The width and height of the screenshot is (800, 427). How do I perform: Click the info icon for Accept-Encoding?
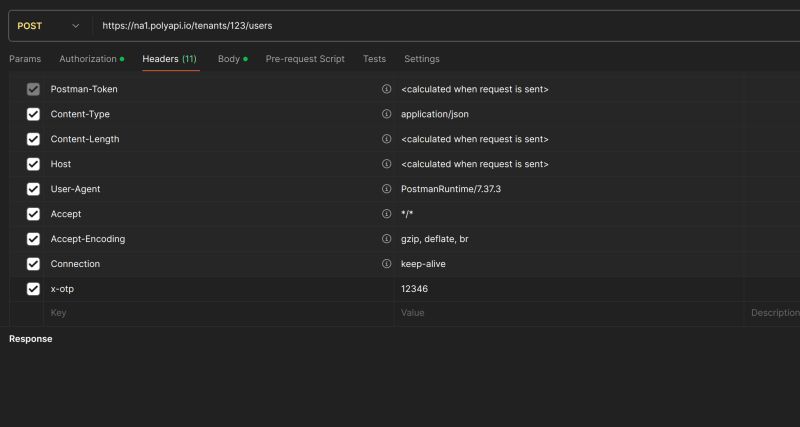[x=386, y=239]
